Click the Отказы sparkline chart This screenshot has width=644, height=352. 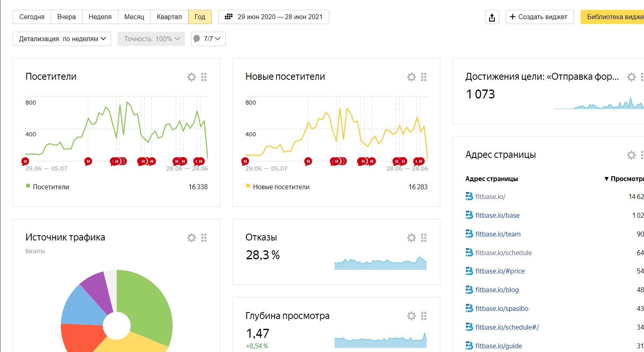(381, 263)
